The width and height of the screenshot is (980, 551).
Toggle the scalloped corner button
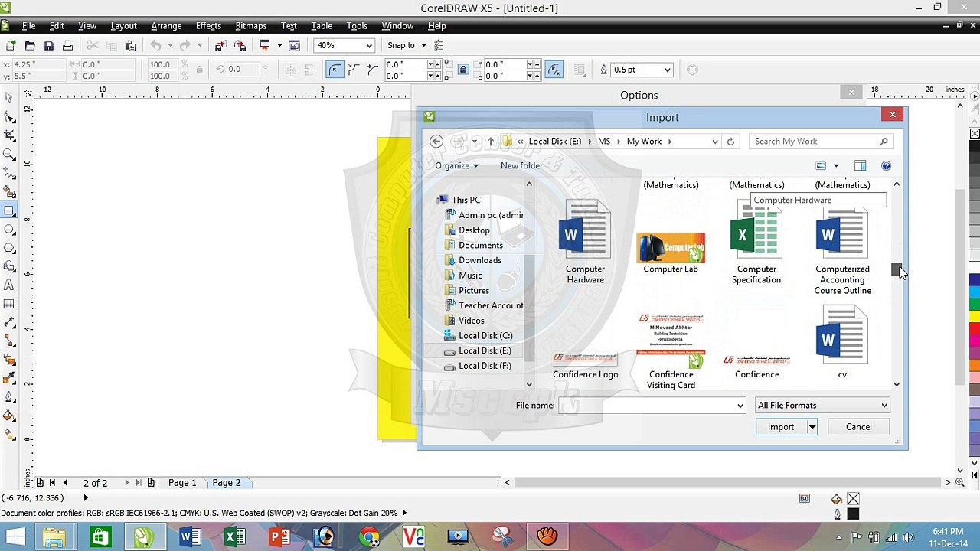click(354, 70)
